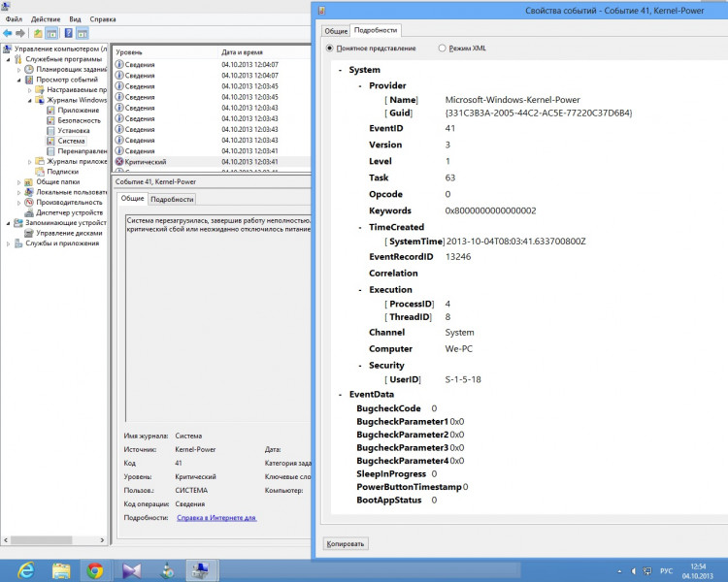728x582 pixels.
Task: Click the Up one level folder toolbar icon
Action: pyautogui.click(x=38, y=33)
